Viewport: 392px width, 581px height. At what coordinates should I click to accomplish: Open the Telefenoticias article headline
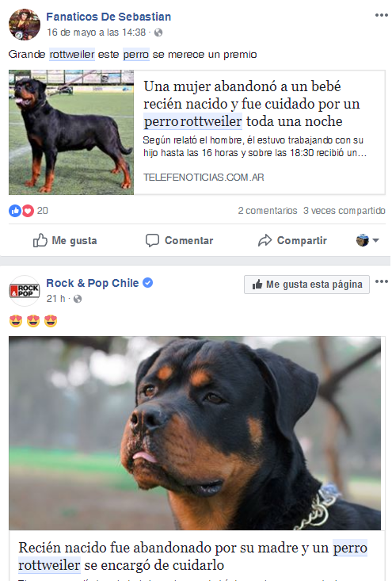coord(251,104)
